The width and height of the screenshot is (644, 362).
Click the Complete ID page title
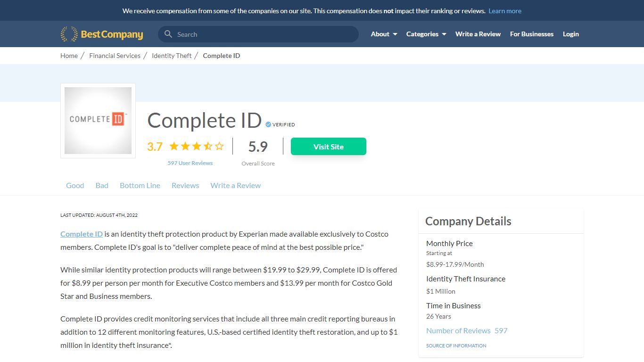click(x=205, y=120)
